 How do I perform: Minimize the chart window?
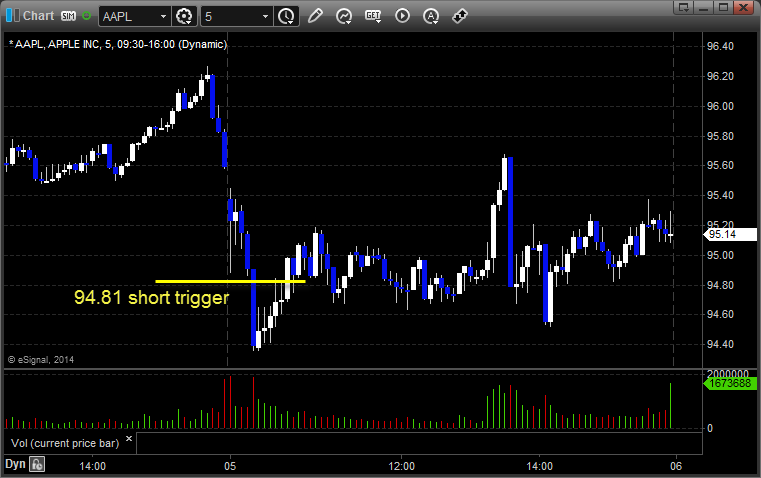(704, 7)
